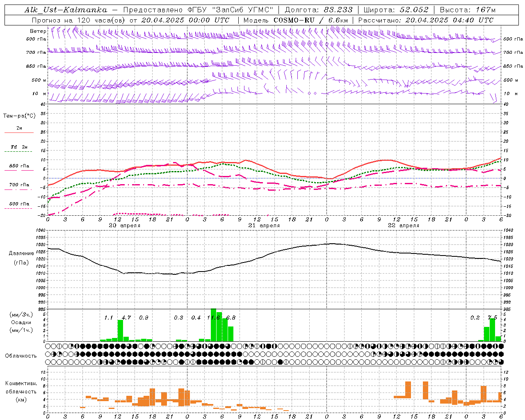
Task: Click the elevation text Высота: 167м
Action: point(468,10)
